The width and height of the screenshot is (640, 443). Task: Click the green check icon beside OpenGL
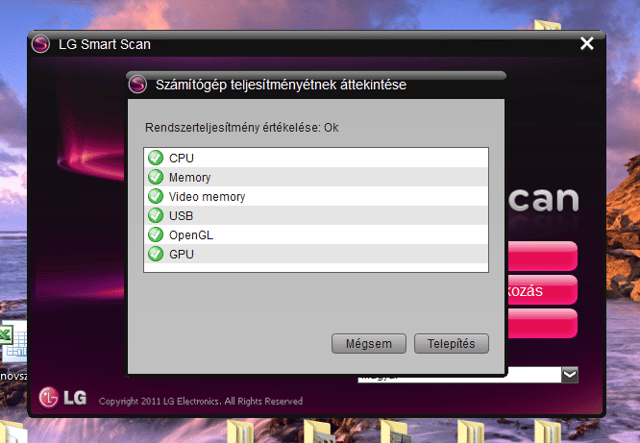(x=156, y=234)
